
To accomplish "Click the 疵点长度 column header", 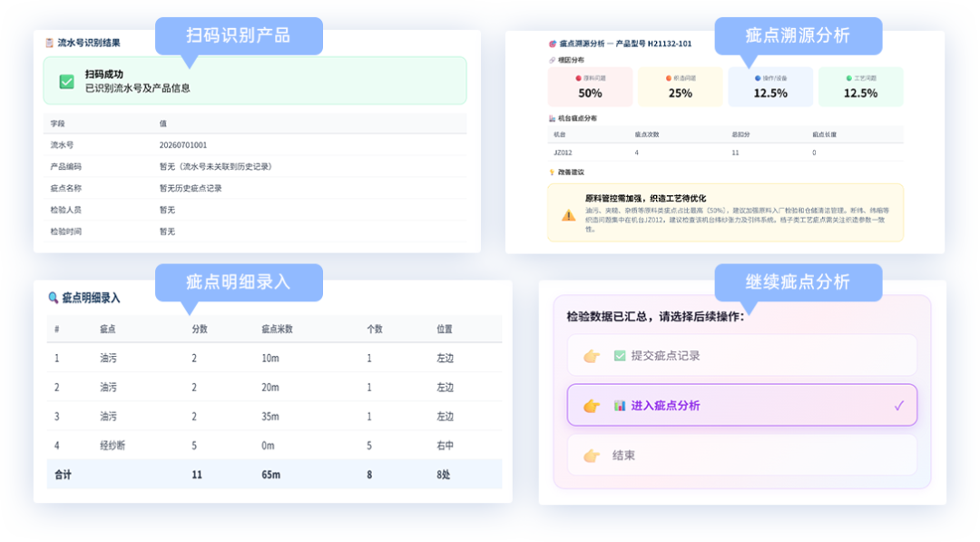I will pos(824,134).
